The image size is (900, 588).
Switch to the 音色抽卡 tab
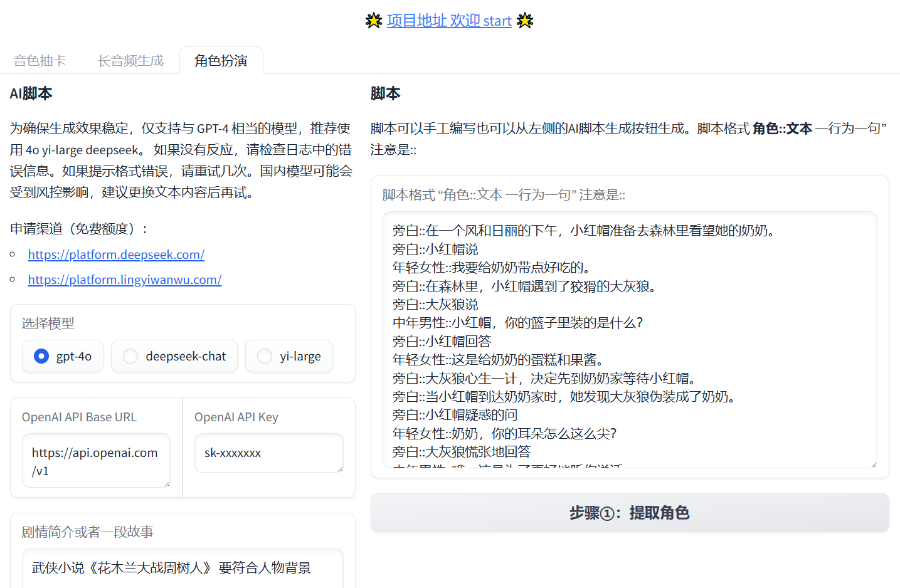point(40,60)
